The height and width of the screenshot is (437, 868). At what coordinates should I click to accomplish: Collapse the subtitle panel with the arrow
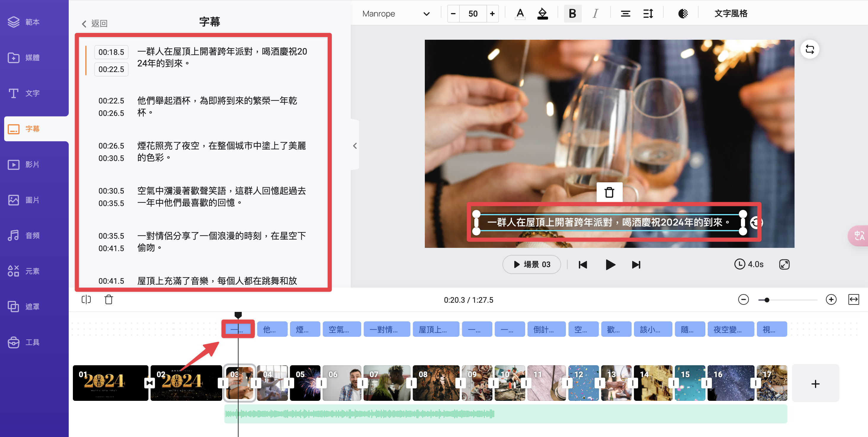(x=355, y=146)
